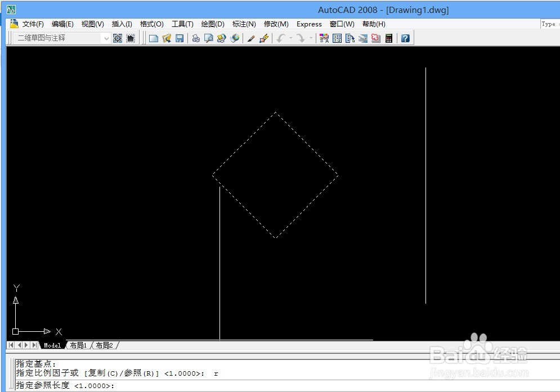560x392 pixels.
Task: Click the drawing document icon in menu bar
Action: (14, 24)
